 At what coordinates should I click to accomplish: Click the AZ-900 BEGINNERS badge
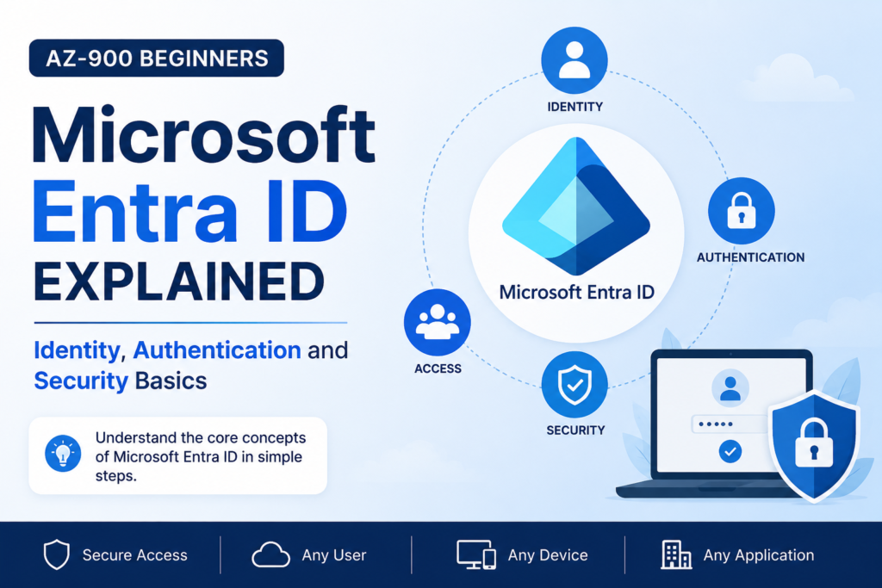tap(157, 58)
